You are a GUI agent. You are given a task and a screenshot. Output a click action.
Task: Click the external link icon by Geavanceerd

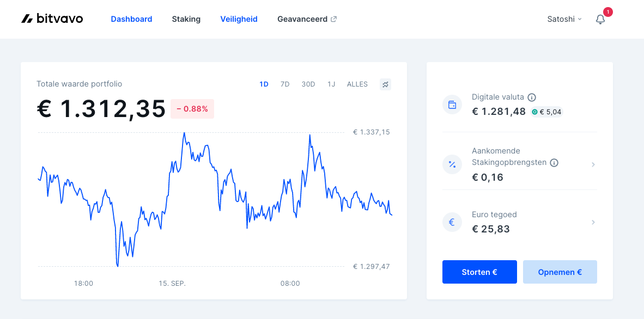[x=334, y=19]
